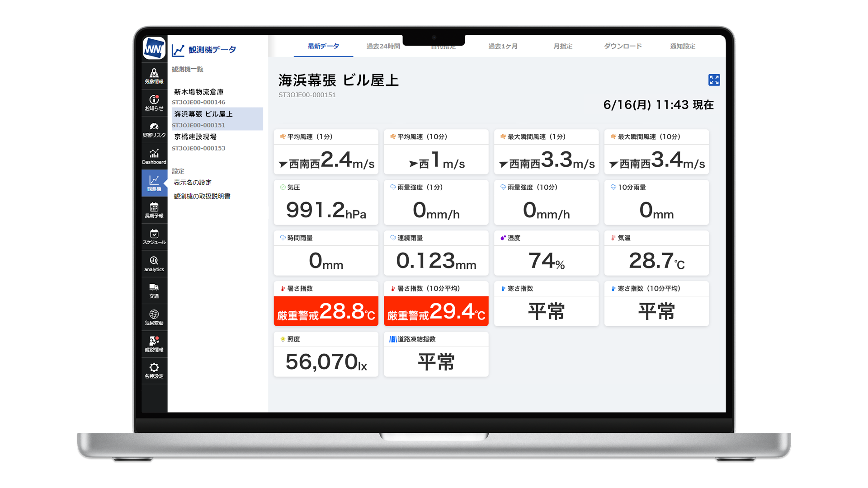Switch to the 過去1ヶ月 tab
The width and height of the screenshot is (868, 488).
click(503, 46)
